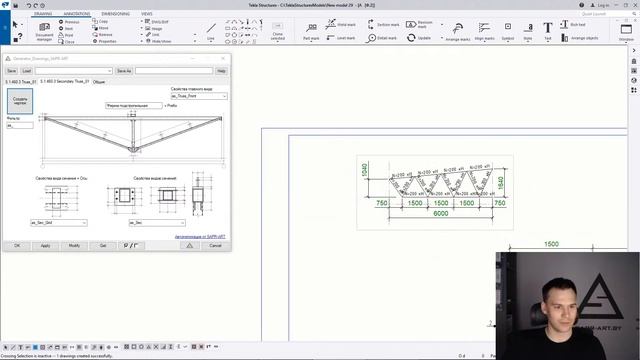Click the Clone selected tool

(x=278, y=32)
